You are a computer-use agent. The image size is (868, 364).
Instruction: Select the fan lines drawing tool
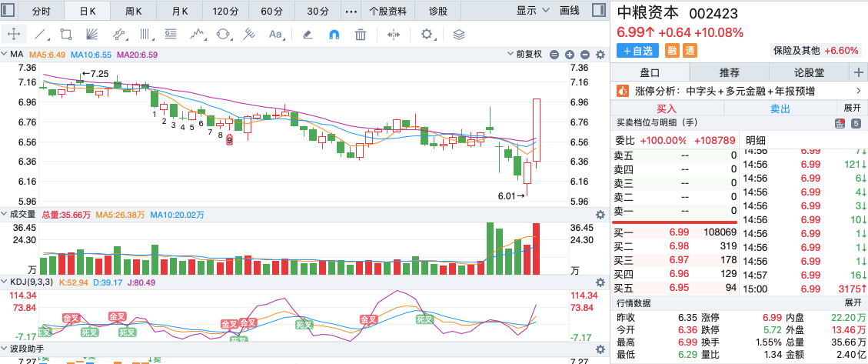tap(92, 35)
